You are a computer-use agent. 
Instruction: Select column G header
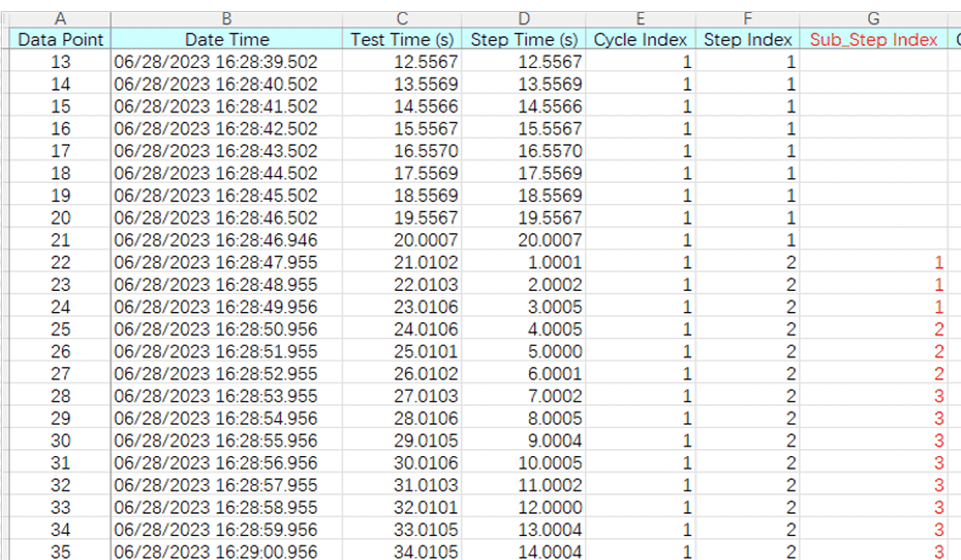873,19
